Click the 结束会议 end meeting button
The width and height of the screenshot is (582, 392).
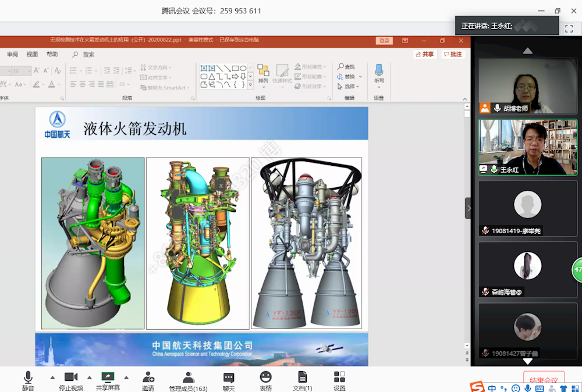544,380
